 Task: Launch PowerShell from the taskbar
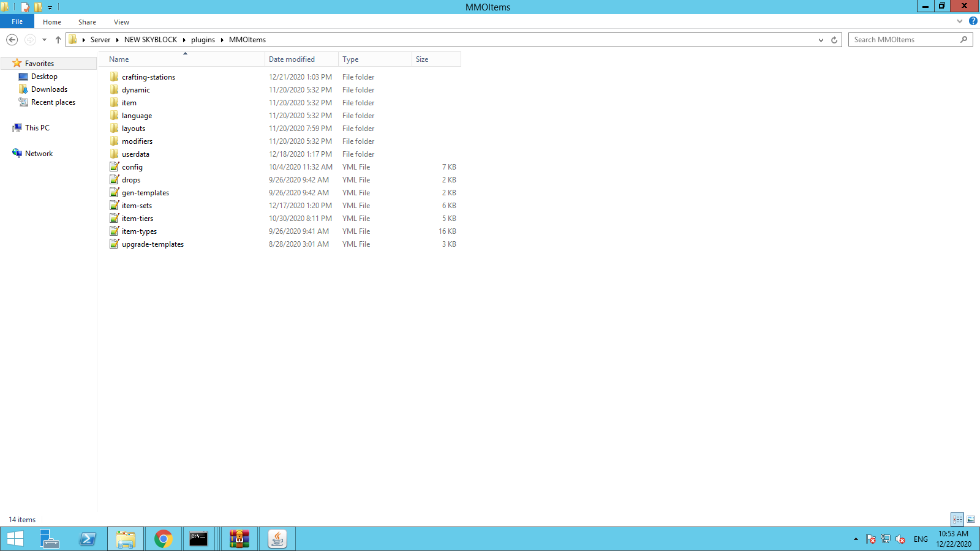coord(88,539)
